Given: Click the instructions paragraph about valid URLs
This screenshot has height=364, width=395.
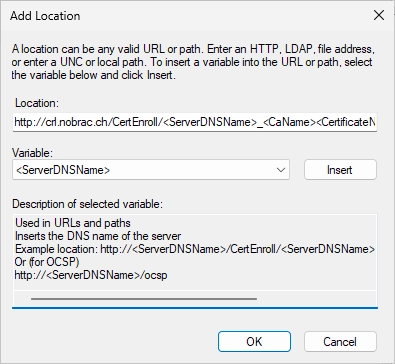Looking at the screenshot, I should (x=193, y=62).
